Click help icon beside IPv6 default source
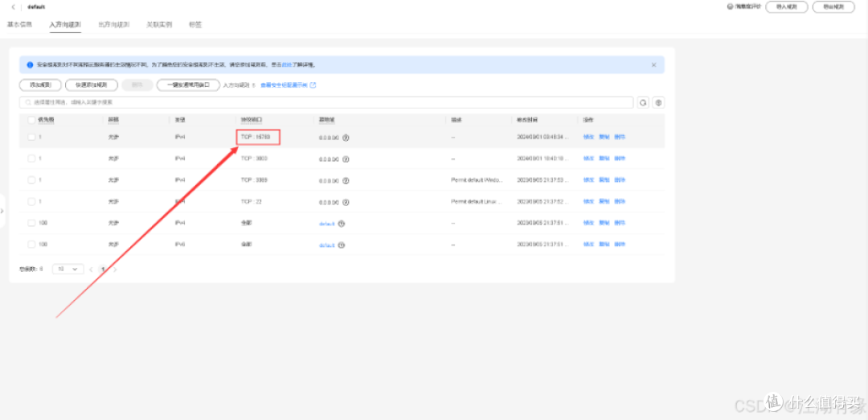Image resolution: width=868 pixels, height=420 pixels. pyautogui.click(x=342, y=245)
